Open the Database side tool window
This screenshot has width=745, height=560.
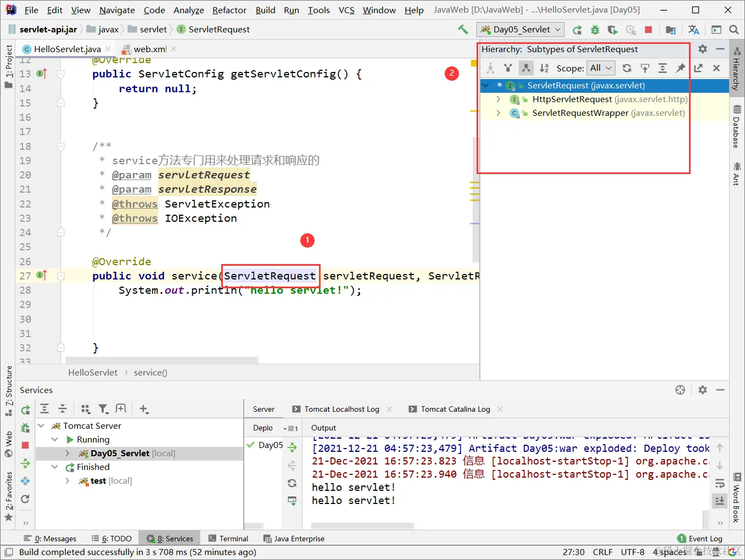737,127
